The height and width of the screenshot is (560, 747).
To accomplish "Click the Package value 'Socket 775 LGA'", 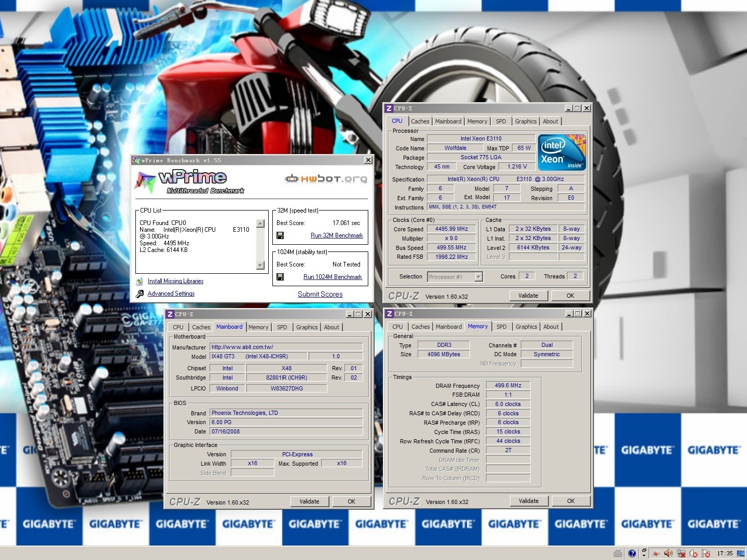I will click(481, 157).
